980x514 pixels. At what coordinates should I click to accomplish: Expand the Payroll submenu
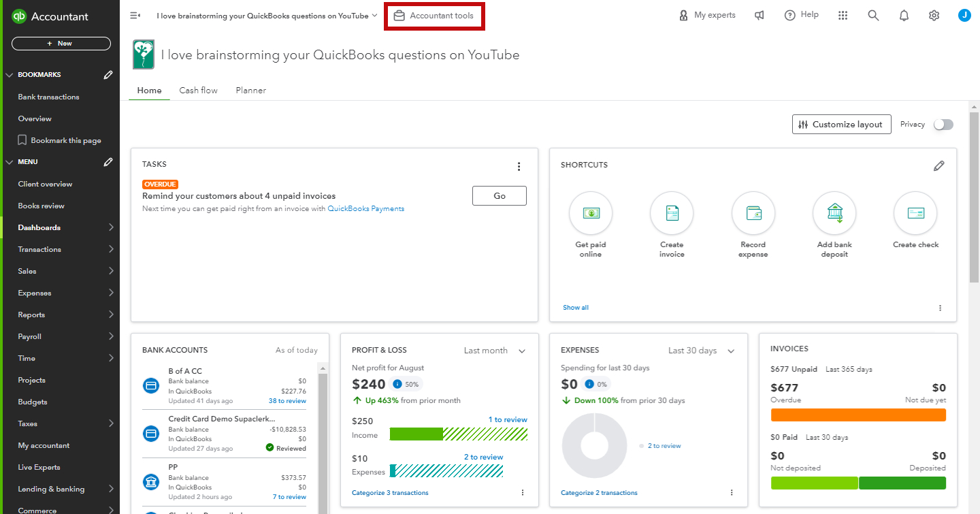click(x=111, y=336)
